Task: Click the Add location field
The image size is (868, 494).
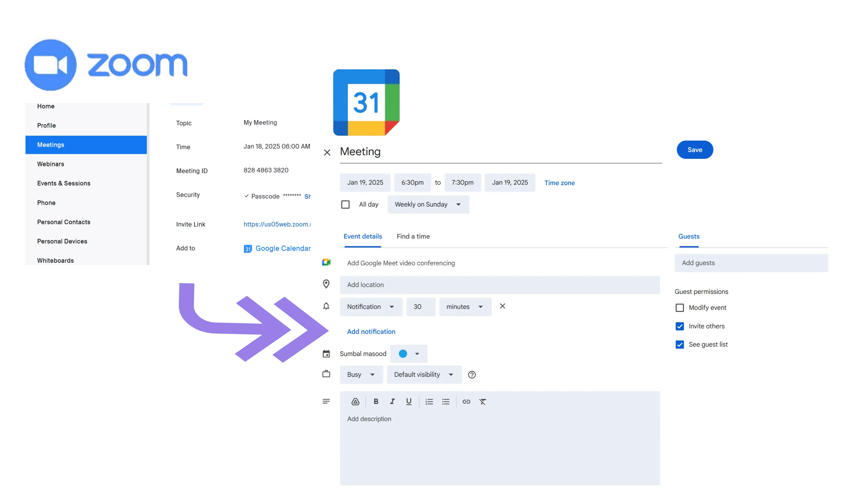Action: coord(500,285)
